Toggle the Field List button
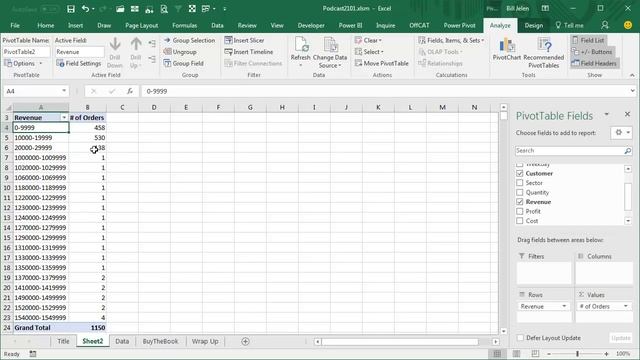 [588, 40]
